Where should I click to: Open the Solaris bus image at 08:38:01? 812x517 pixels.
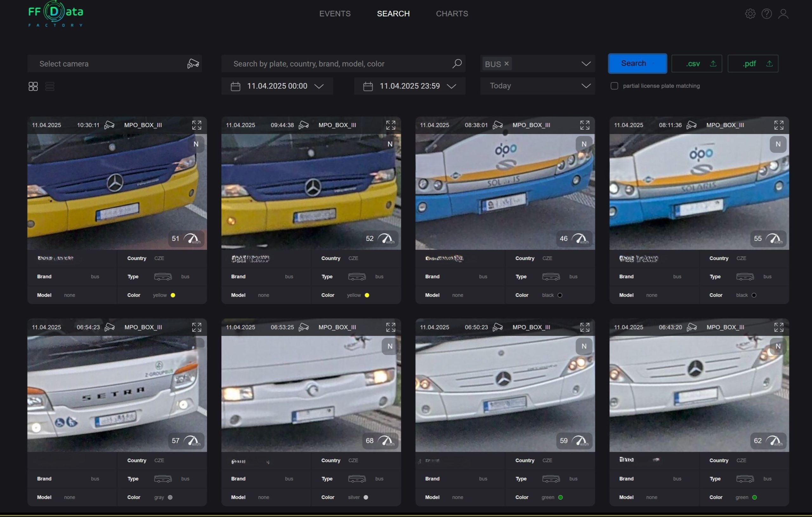505,192
